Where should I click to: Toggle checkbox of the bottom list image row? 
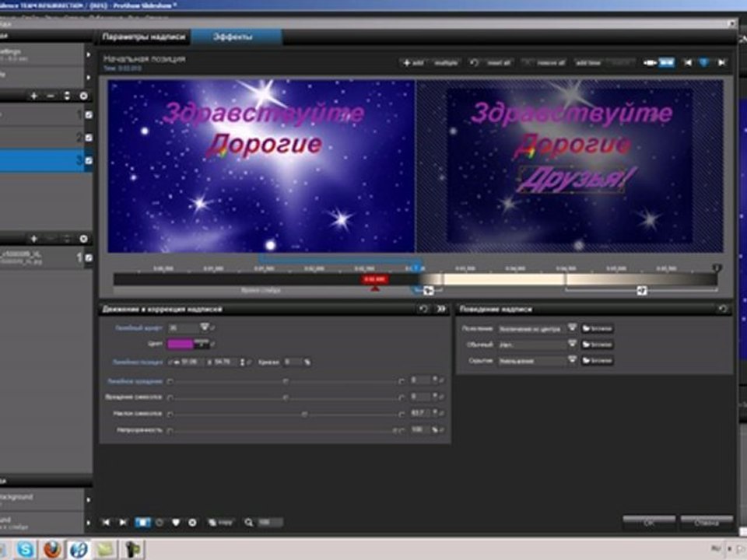89,257
